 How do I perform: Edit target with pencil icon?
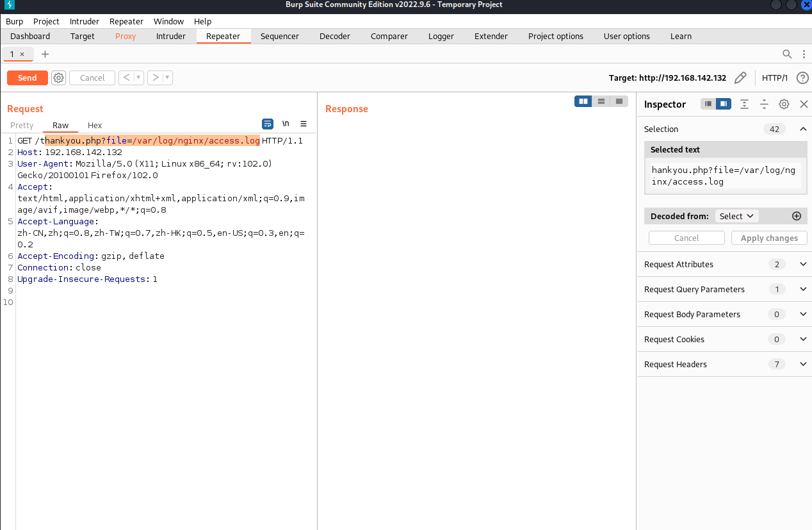740,78
